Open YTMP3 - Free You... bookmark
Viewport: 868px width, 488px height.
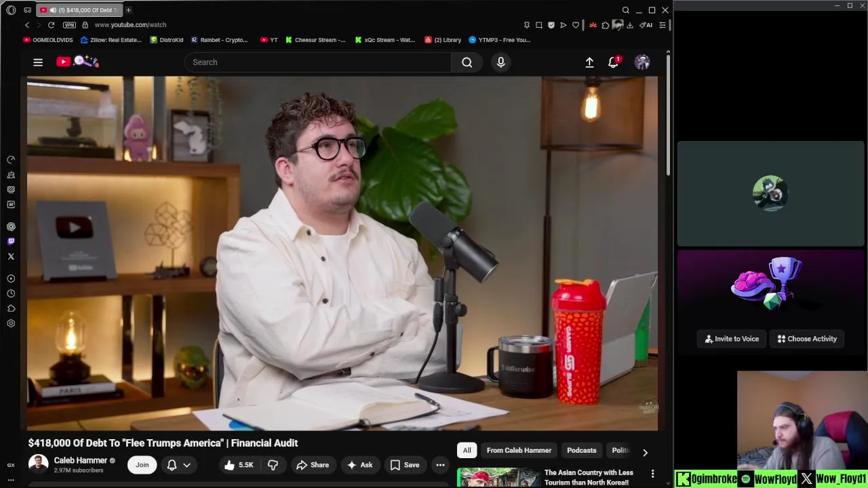[x=500, y=40]
